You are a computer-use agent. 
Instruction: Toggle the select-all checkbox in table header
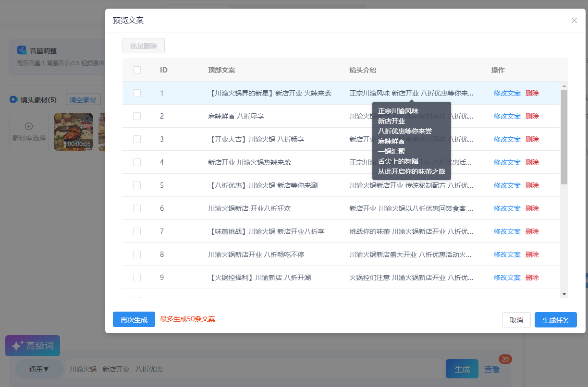pyautogui.click(x=137, y=70)
